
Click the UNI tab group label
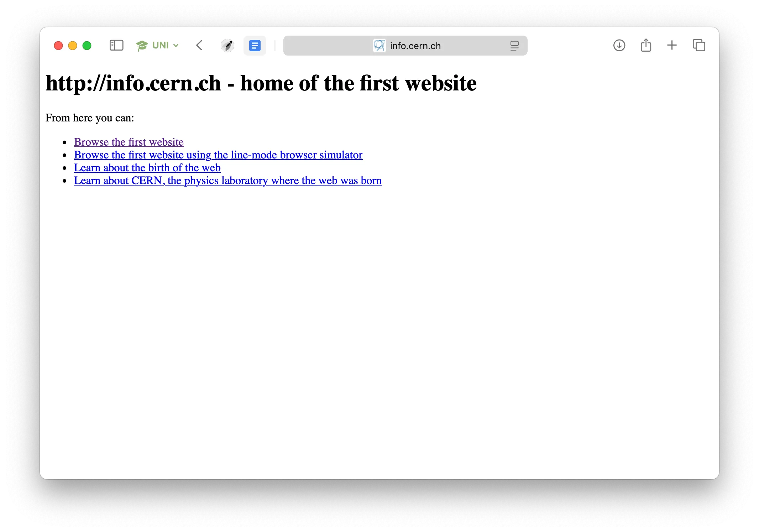160,45
